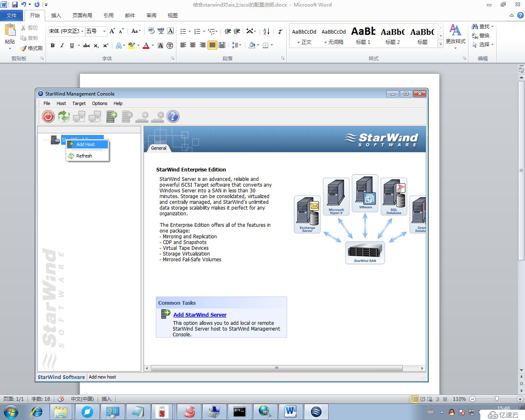Click the 更改样式 button
The height and width of the screenshot is (420, 525).
(455, 36)
